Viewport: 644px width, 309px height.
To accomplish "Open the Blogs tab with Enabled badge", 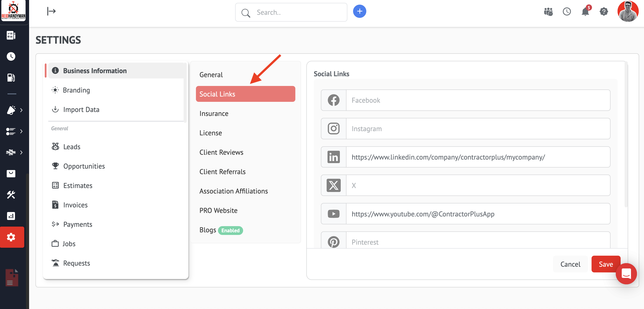I will click(207, 230).
